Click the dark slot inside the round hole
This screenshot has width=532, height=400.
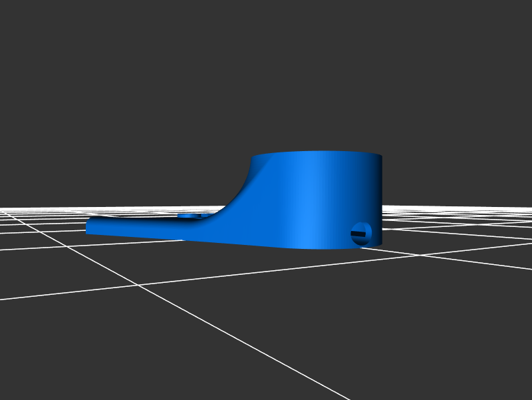(362, 233)
